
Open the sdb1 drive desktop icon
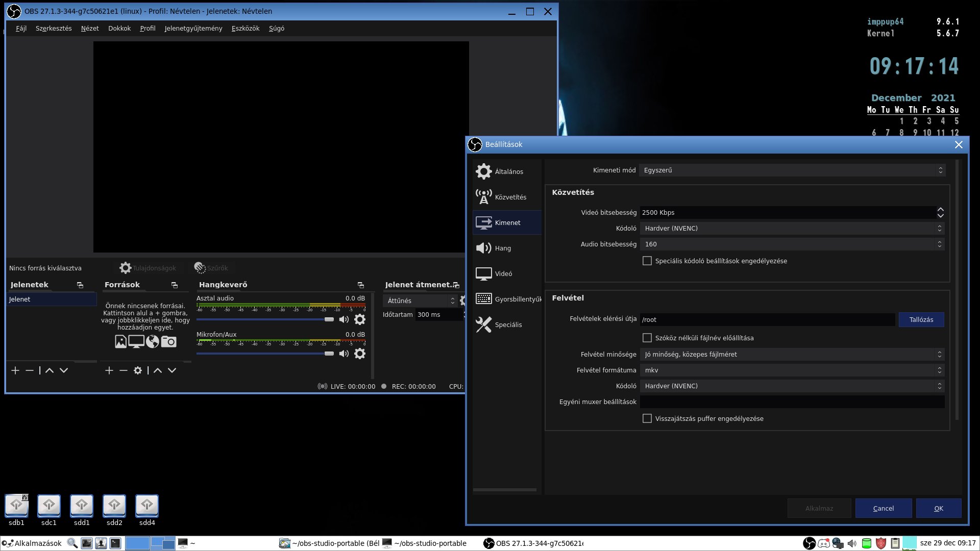16,510
